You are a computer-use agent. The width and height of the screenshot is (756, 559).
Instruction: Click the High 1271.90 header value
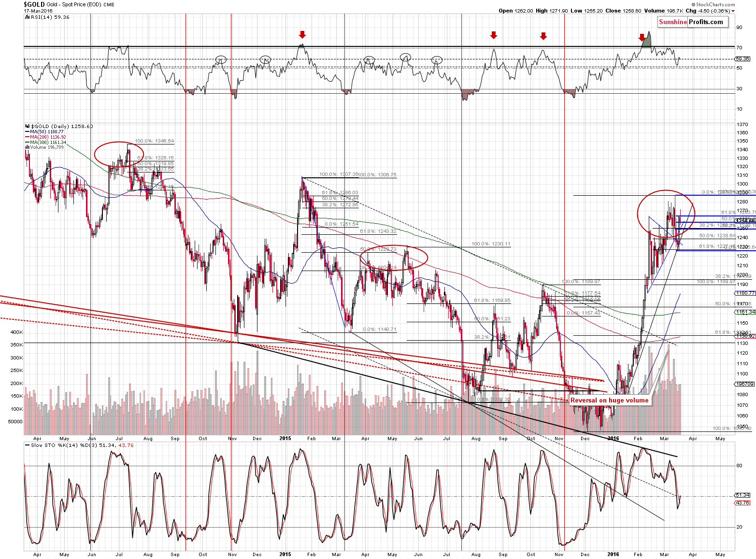click(x=552, y=11)
